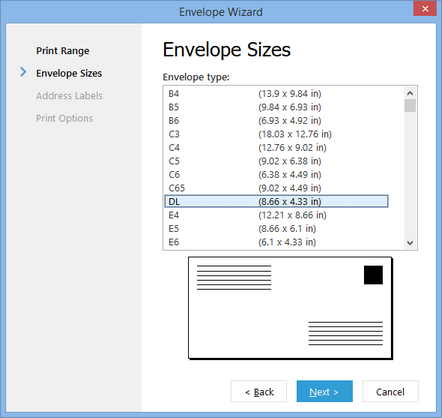
Task: Click the list scroll down arrow
Action: coord(410,243)
